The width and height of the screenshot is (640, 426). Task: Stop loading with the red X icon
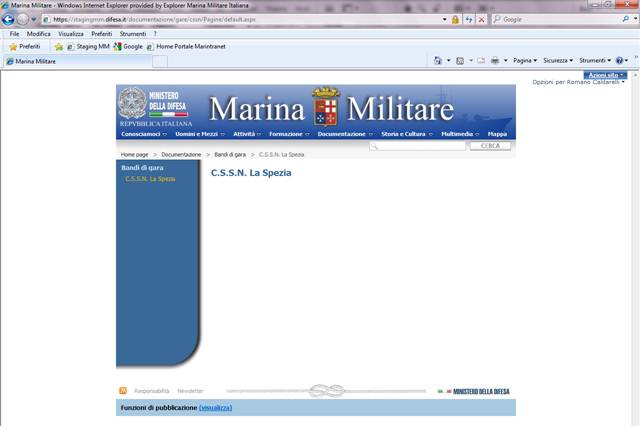pos(481,19)
